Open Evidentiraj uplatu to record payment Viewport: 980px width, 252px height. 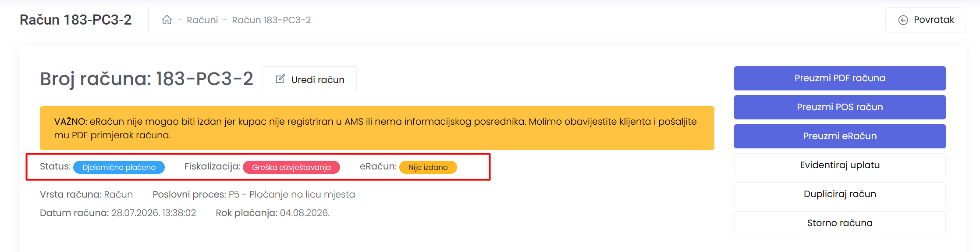click(x=840, y=165)
